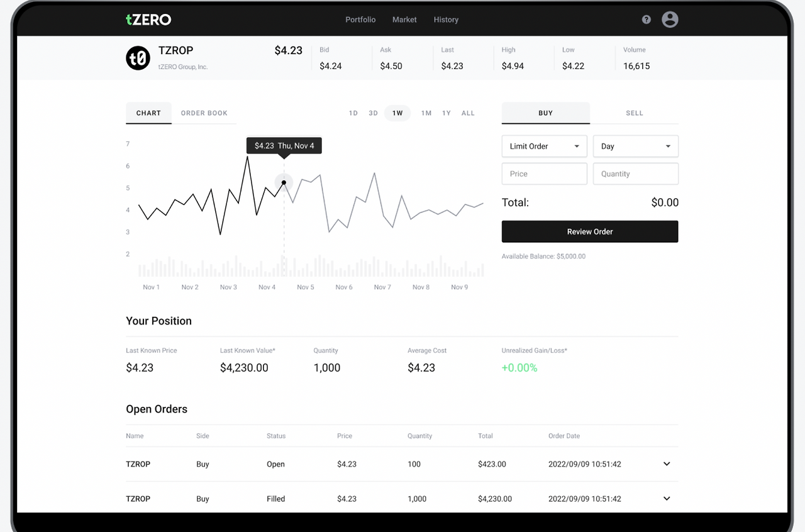805x532 pixels.
Task: Click the Order Date column header
Action: pyautogui.click(x=564, y=436)
